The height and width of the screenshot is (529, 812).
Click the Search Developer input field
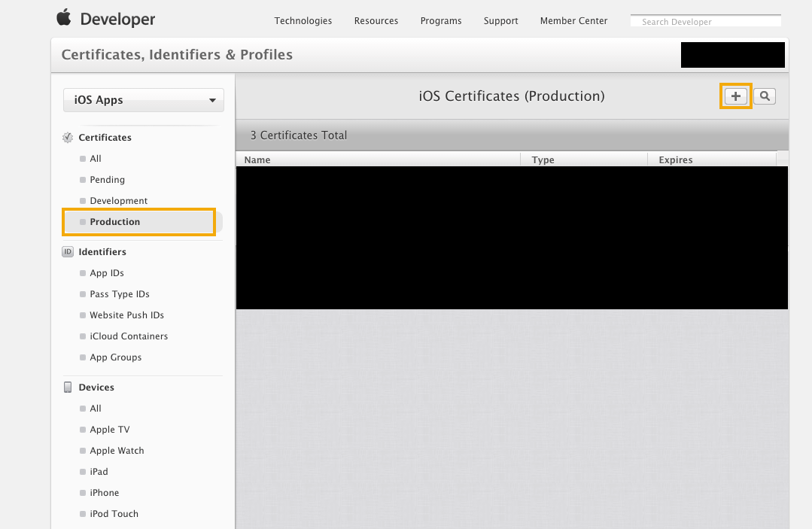705,20
